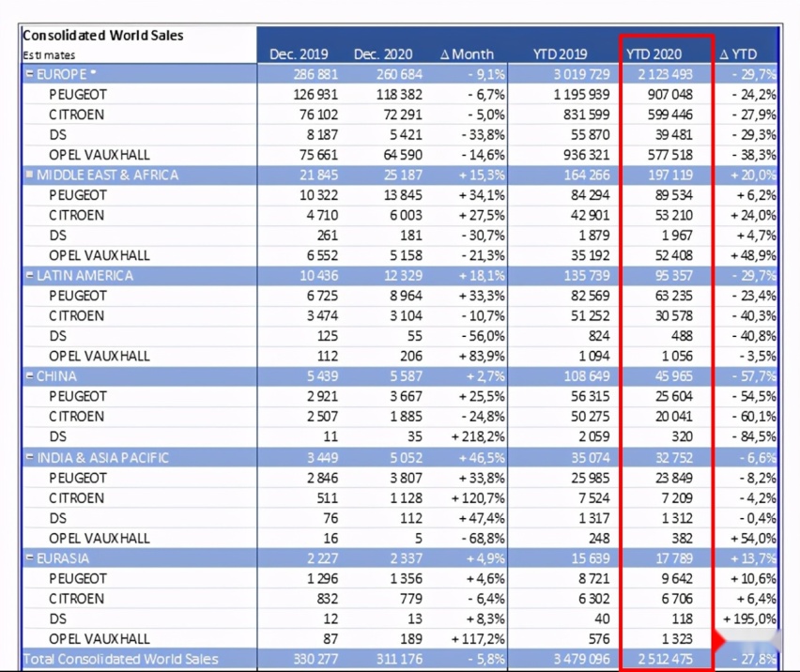Screen dimensions: 800x672
Task: Select Latin America OPEL VAUXHALL Δ Month +83,9%
Action: (482, 356)
